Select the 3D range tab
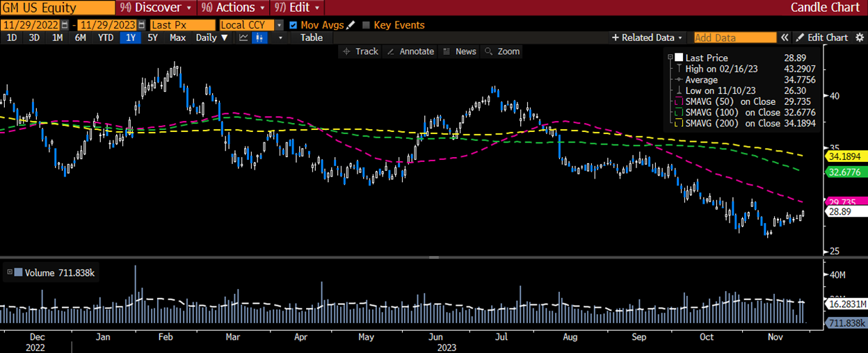The image size is (868, 353). pyautogui.click(x=34, y=38)
